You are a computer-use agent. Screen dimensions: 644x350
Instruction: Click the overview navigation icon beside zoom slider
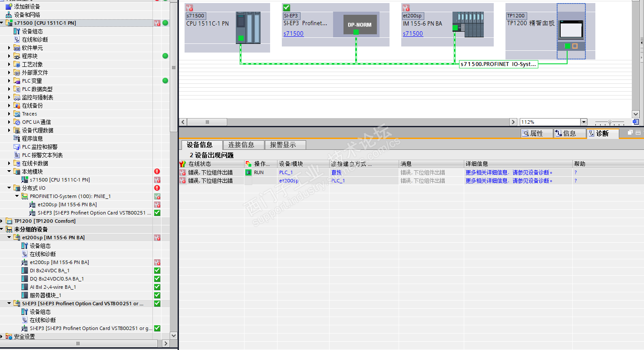[x=636, y=122]
